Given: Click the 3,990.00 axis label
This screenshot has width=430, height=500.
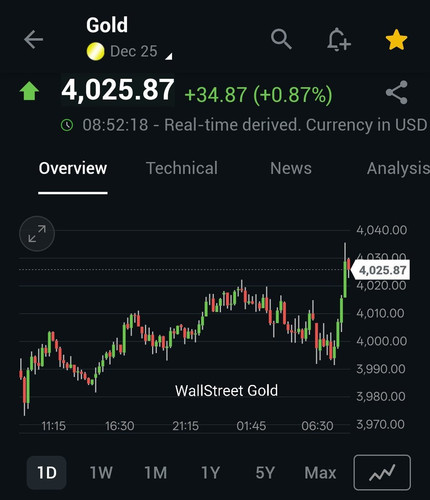Looking at the screenshot, I should pyautogui.click(x=381, y=369).
